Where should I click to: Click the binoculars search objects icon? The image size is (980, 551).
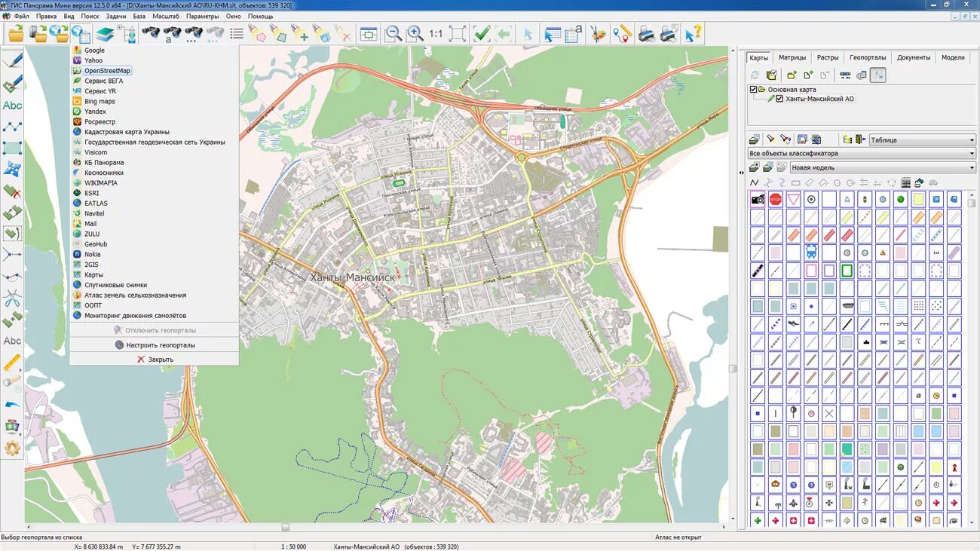click(x=151, y=33)
